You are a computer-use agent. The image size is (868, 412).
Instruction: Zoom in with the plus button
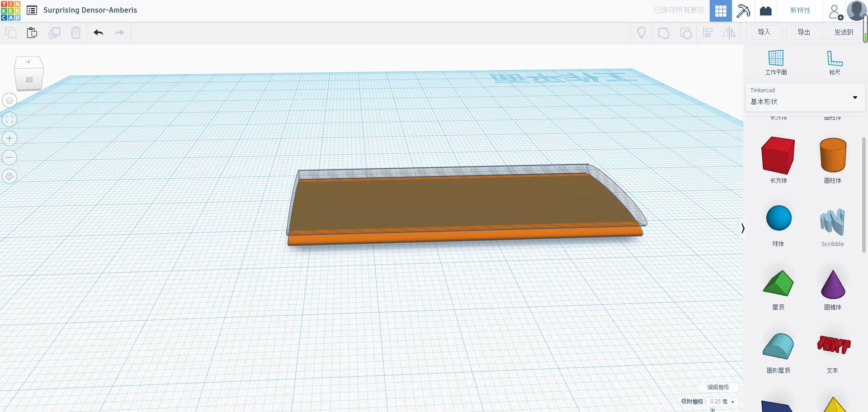[9, 138]
